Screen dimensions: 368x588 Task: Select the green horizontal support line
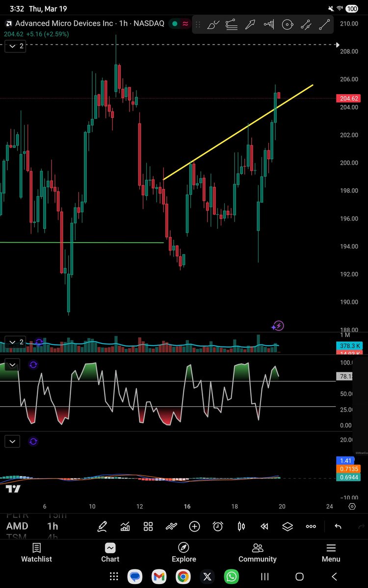coord(82,243)
